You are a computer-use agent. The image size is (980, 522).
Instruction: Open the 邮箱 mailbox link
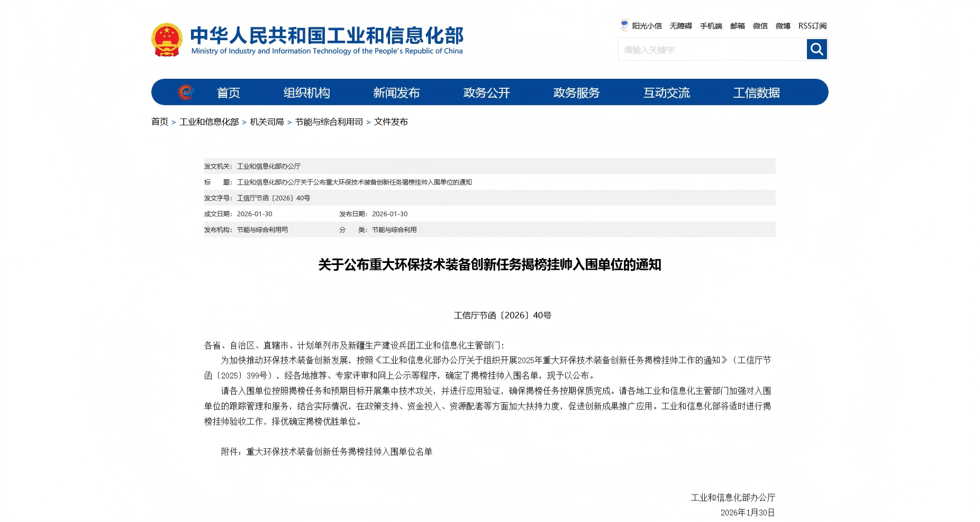[738, 26]
